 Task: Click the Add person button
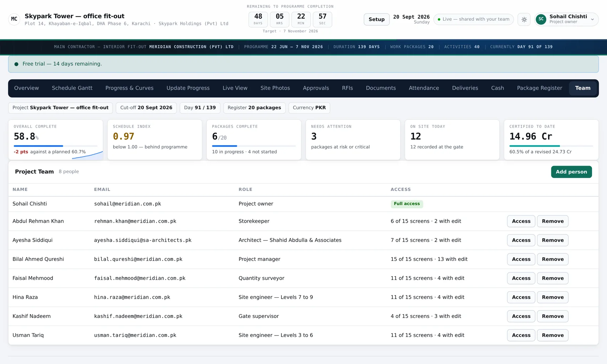(x=571, y=172)
